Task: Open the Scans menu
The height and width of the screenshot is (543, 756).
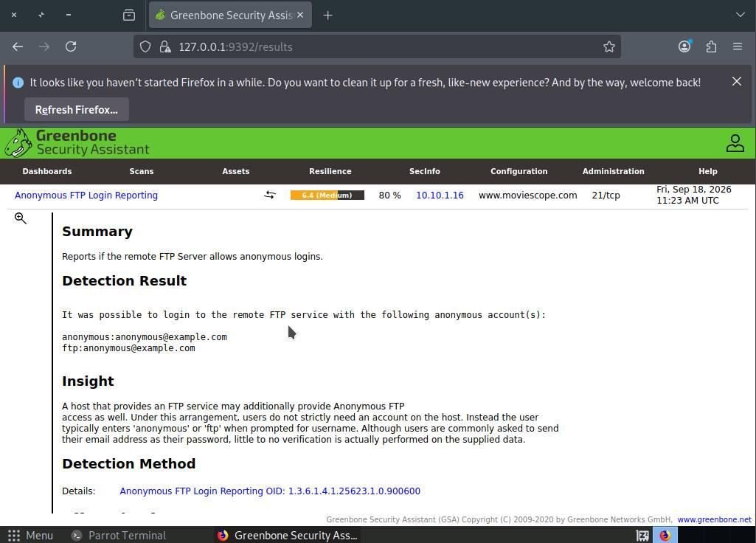Action: tap(142, 171)
